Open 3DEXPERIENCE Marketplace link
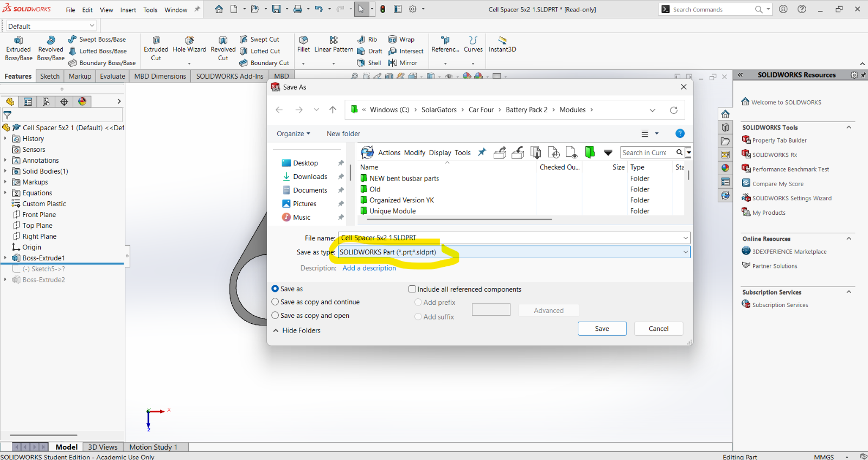The height and width of the screenshot is (460, 868). pyautogui.click(x=789, y=251)
